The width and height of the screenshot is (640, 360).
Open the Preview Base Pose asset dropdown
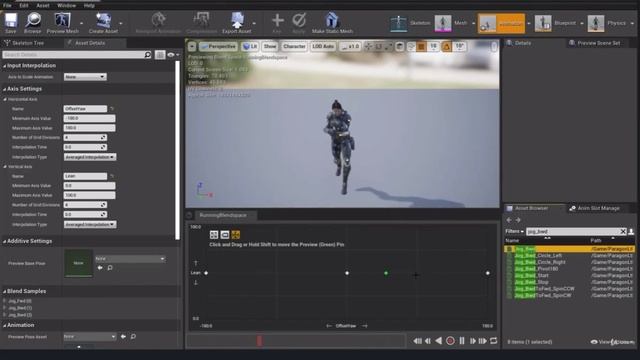pos(130,259)
